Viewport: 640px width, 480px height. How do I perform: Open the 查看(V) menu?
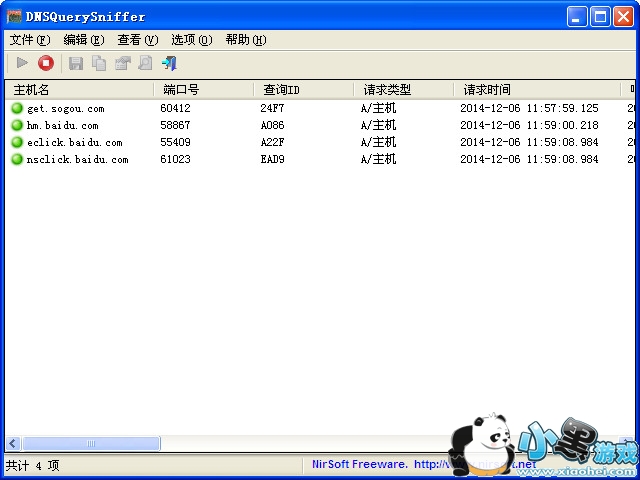tap(137, 40)
